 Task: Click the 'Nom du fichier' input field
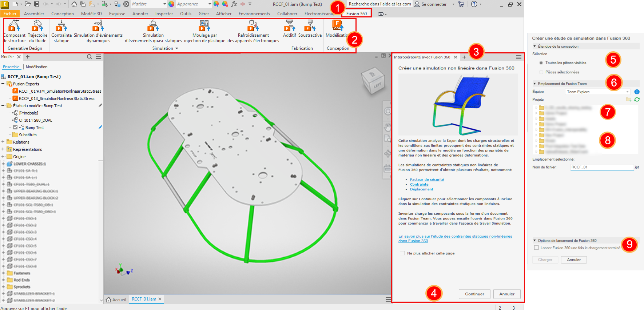coord(602,167)
